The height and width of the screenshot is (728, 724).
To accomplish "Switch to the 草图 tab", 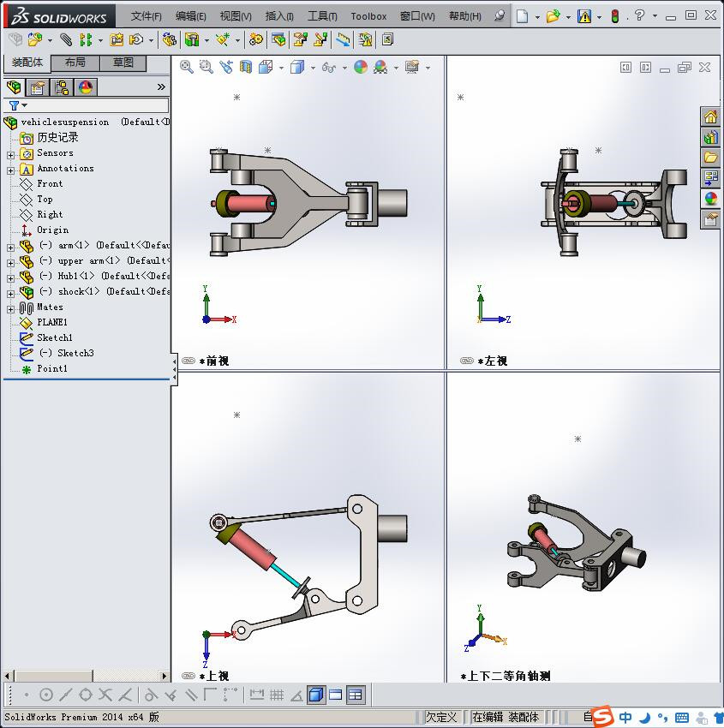I will 123,63.
